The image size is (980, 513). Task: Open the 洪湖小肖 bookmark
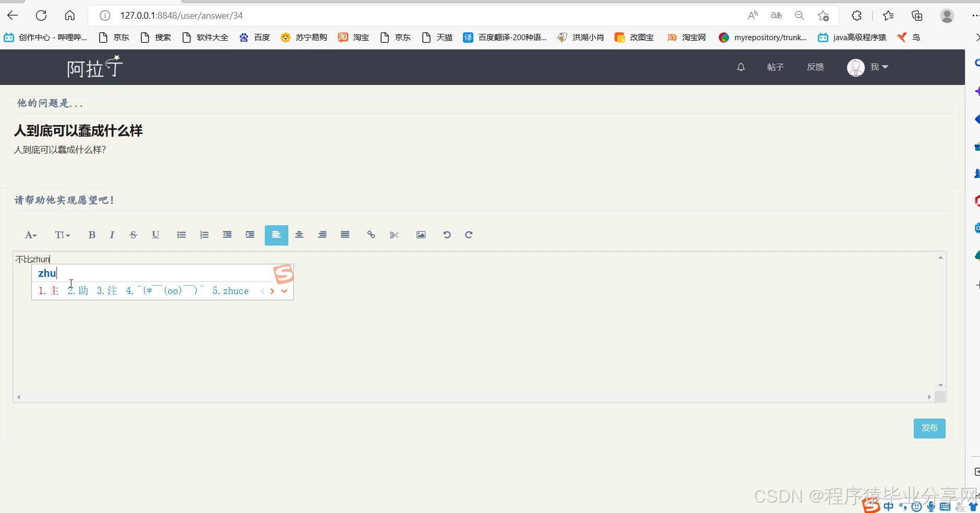pyautogui.click(x=581, y=38)
